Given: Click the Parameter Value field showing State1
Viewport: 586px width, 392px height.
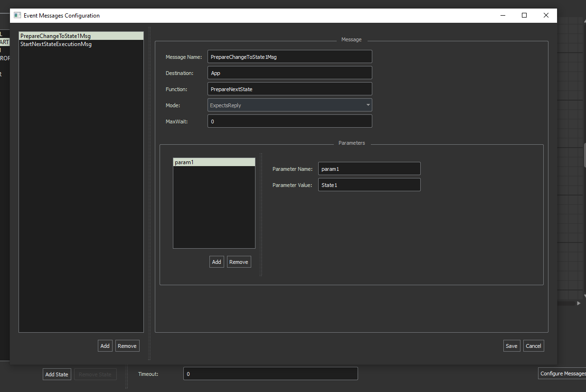Looking at the screenshot, I should coord(369,185).
